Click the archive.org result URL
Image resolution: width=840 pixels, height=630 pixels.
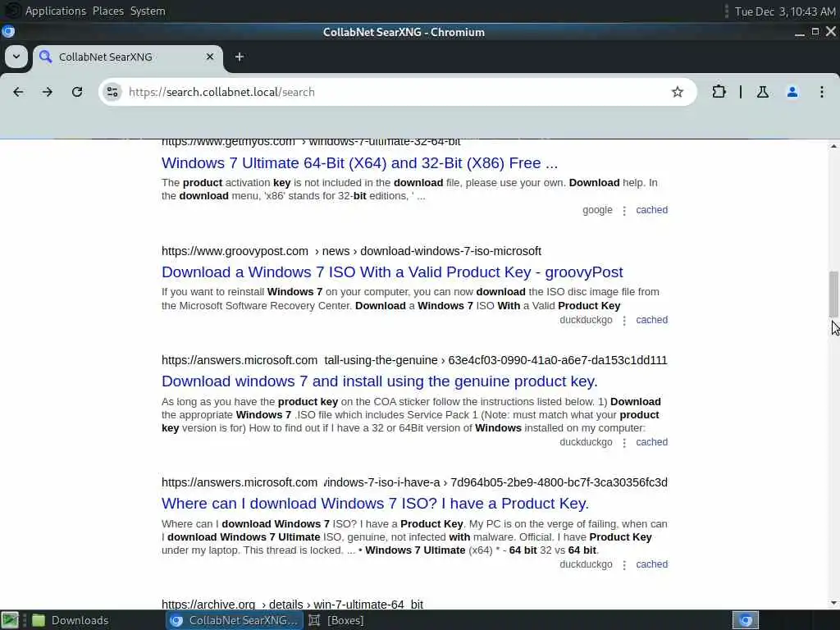pos(293,605)
